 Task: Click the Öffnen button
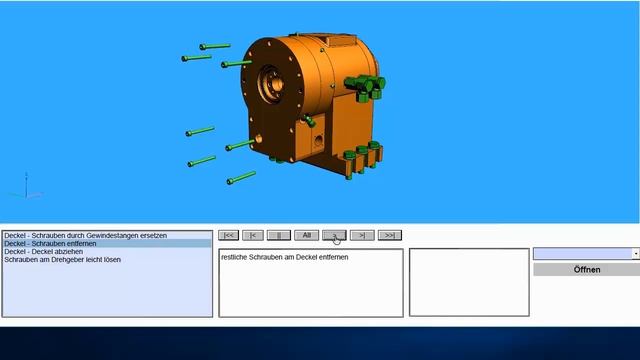587,269
